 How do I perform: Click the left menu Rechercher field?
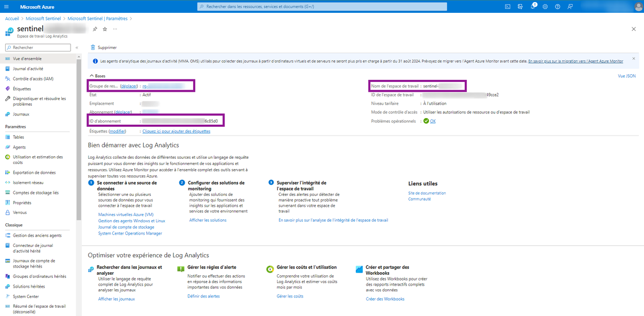[x=37, y=47]
